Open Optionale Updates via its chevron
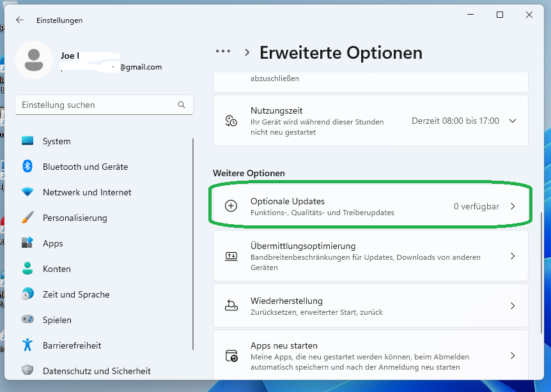Viewport: 551px width, 392px height. (x=512, y=206)
